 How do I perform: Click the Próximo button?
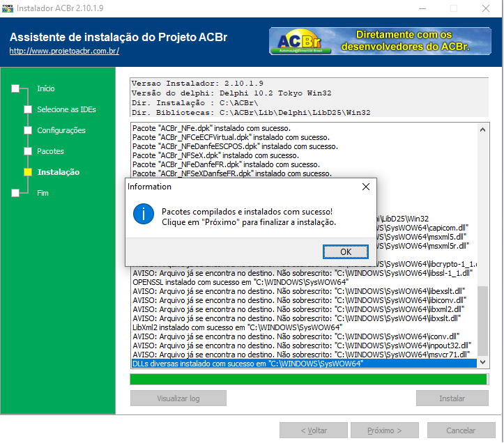pyautogui.click(x=385, y=430)
